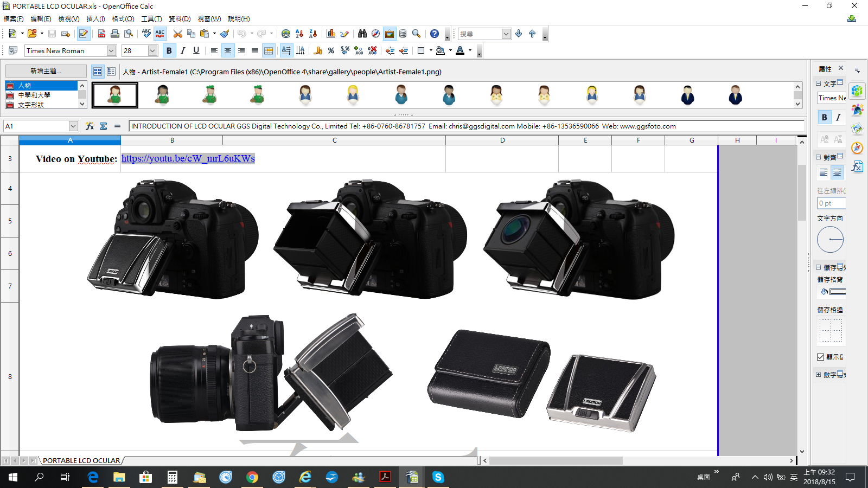Image resolution: width=868 pixels, height=488 pixels.
Task: Open the Navigator compass icon in toolbar
Action: click(x=376, y=34)
